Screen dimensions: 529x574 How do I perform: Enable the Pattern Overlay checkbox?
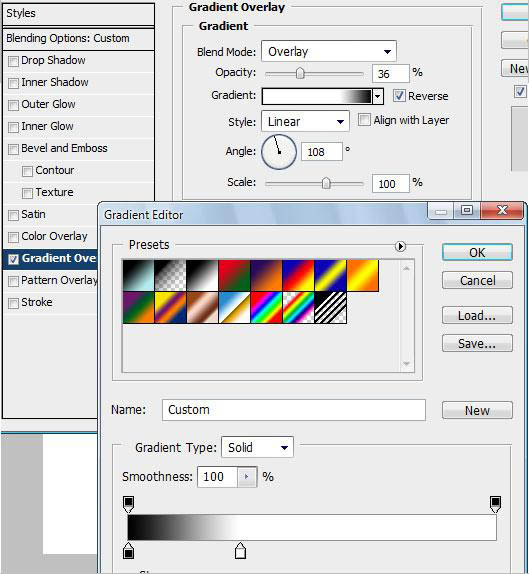(13, 281)
